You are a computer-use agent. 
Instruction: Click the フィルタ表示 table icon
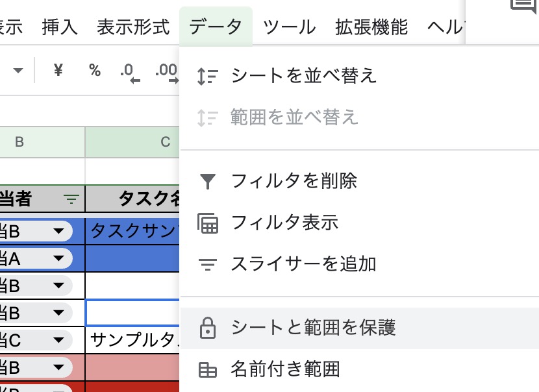click(207, 223)
